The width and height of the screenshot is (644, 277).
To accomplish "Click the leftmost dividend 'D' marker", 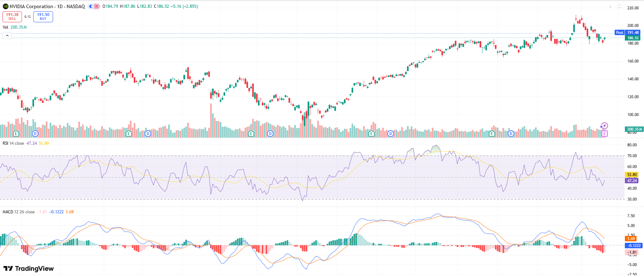I will point(35,134).
